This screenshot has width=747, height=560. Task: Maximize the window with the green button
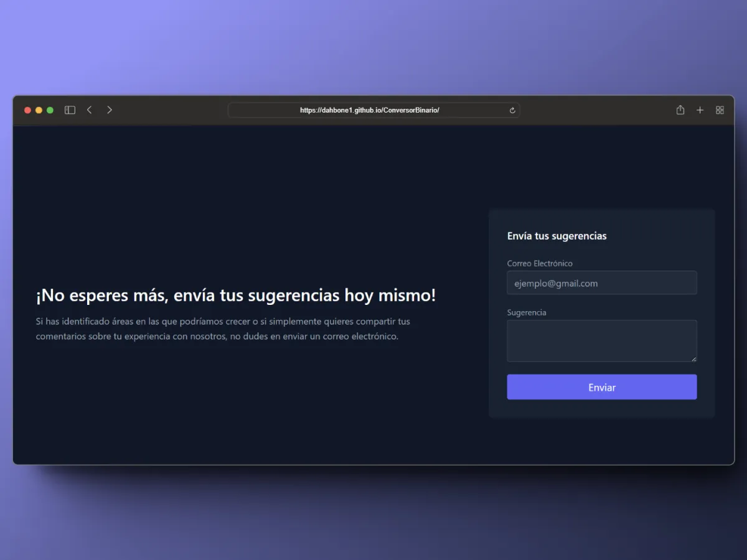(50, 110)
